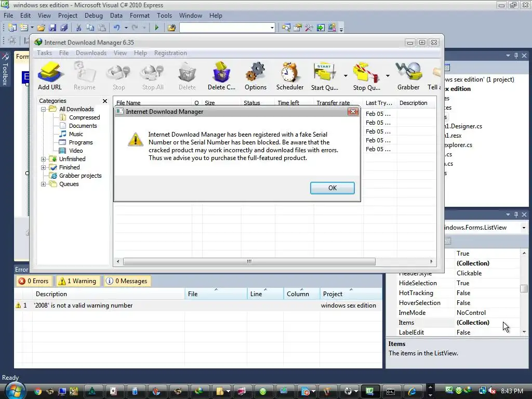This screenshot has width=532, height=399.
Task: Open the Visual C# Tools menu
Action: pyautogui.click(x=164, y=16)
